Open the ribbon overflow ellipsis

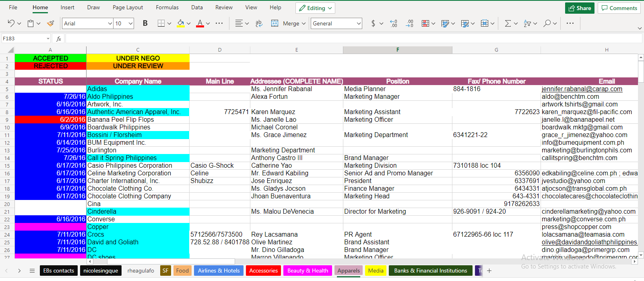pyautogui.click(x=570, y=23)
